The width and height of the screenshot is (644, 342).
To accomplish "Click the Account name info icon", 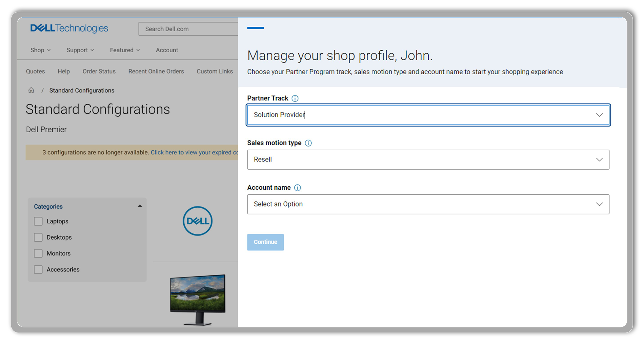I will 297,188.
